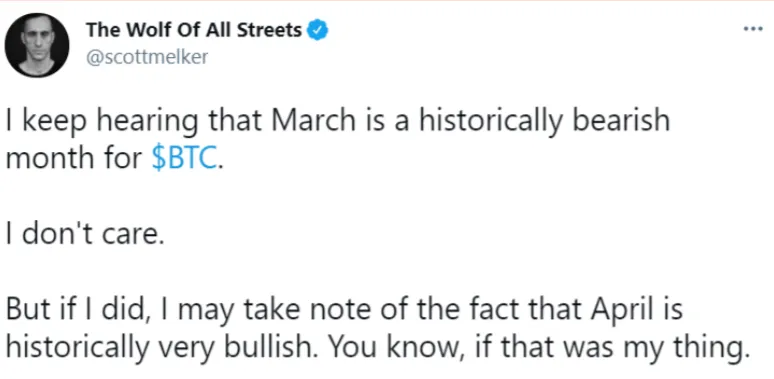Viewport: 774px width, 379px height.
Task: Click the words "month for" before $BTC
Action: (x=74, y=159)
